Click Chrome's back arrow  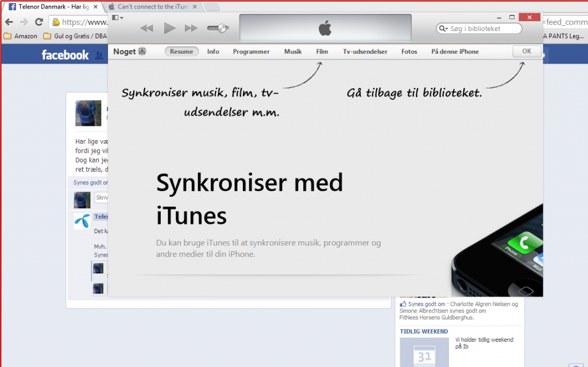[9, 22]
